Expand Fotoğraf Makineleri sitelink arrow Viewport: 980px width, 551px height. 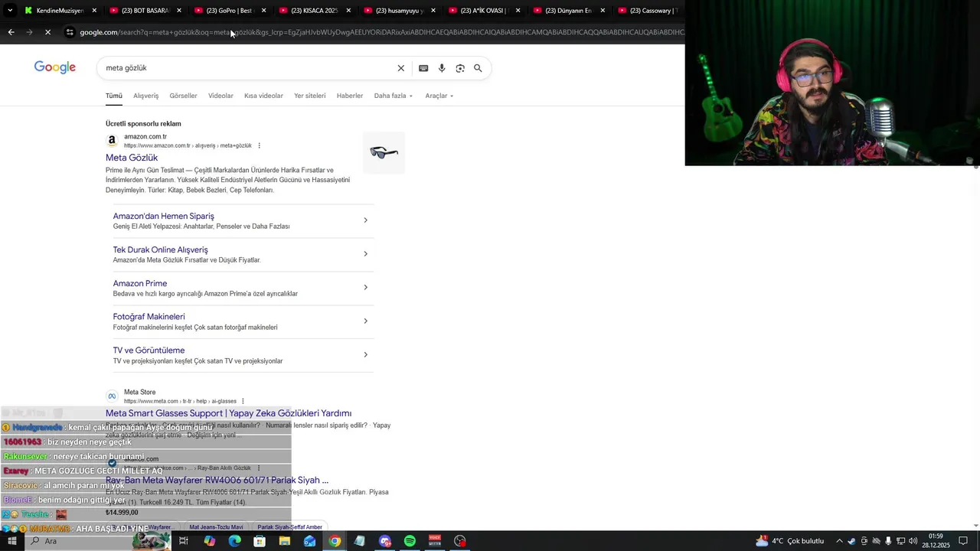click(x=365, y=321)
